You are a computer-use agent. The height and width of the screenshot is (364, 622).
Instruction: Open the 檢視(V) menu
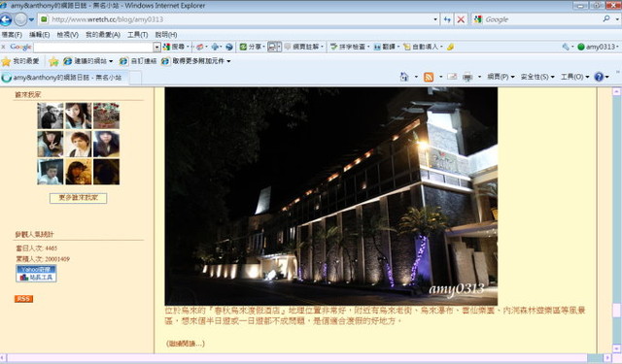pos(67,35)
